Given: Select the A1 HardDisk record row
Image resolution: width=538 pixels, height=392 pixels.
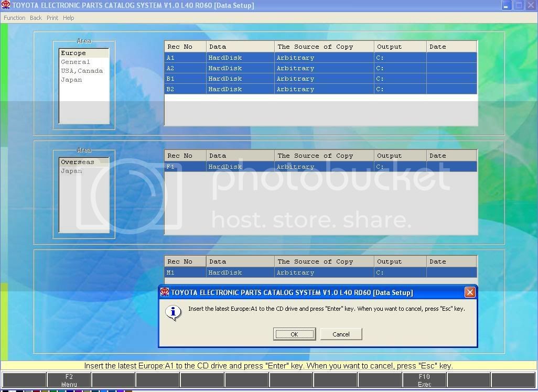Looking at the screenshot, I should [320, 58].
